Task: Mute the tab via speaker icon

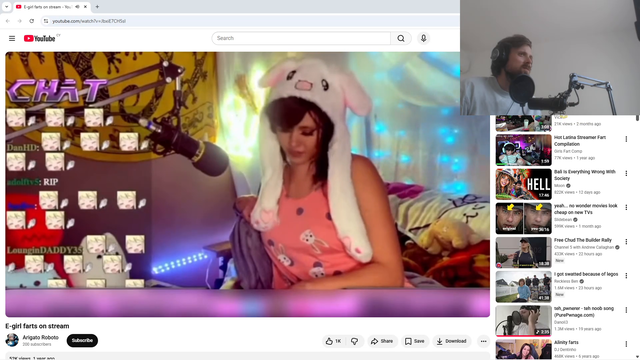Action: coord(77,7)
